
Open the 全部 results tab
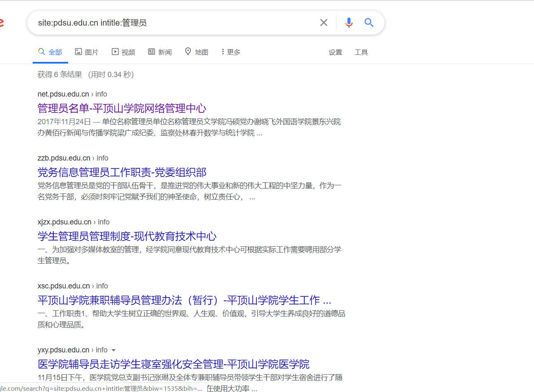coord(50,52)
